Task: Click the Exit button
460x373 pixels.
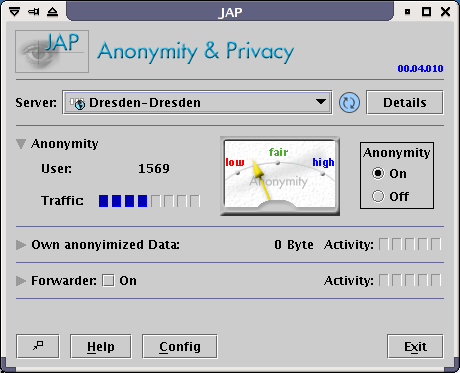Action: tap(415, 346)
